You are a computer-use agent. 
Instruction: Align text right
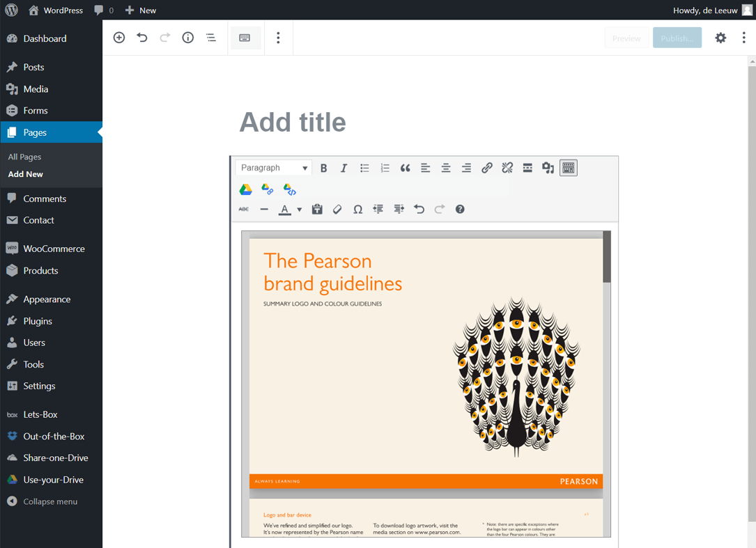(x=466, y=168)
